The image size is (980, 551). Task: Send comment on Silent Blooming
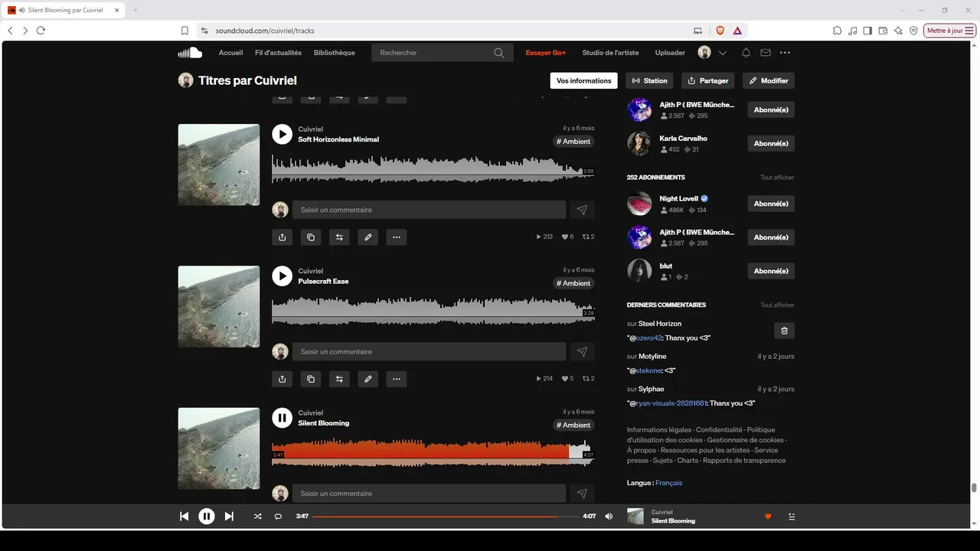582,494
